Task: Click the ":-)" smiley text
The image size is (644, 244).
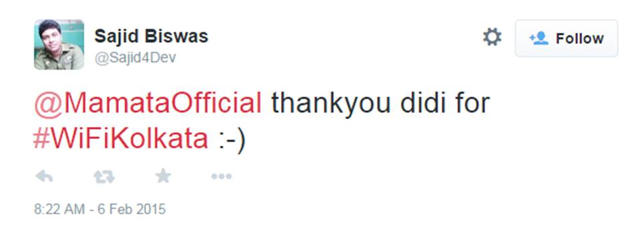Action: pyautogui.click(x=232, y=141)
